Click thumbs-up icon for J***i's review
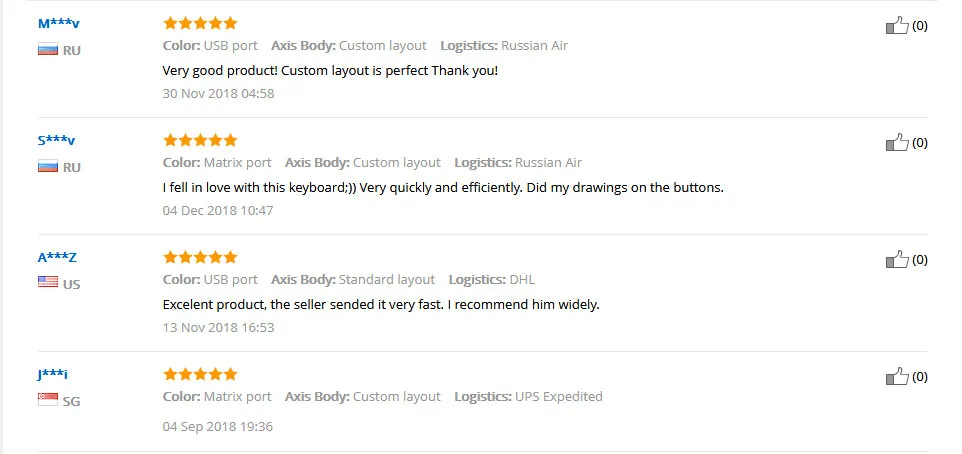This screenshot has width=962, height=454. (897, 377)
